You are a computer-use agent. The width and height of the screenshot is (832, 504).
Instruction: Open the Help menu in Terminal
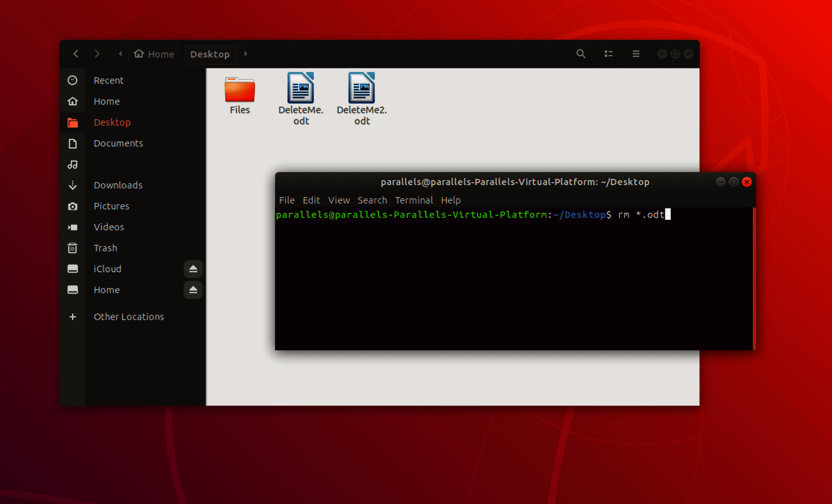point(450,200)
